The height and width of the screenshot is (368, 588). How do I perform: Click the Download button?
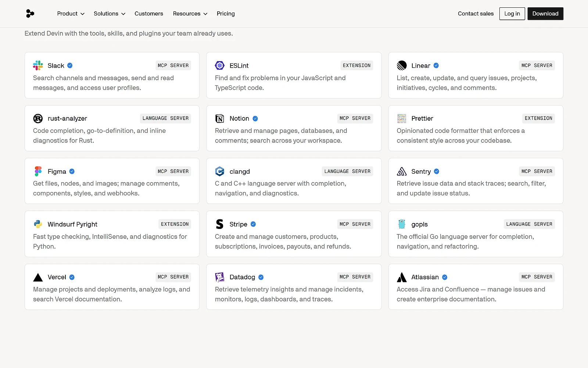[x=545, y=14]
